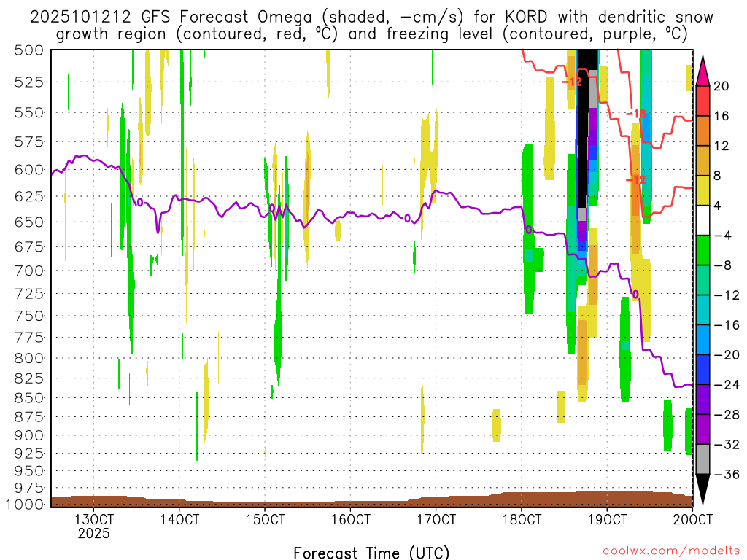Select the 200CT time axis label
Viewport: 747px width, 560px height.
[693, 519]
